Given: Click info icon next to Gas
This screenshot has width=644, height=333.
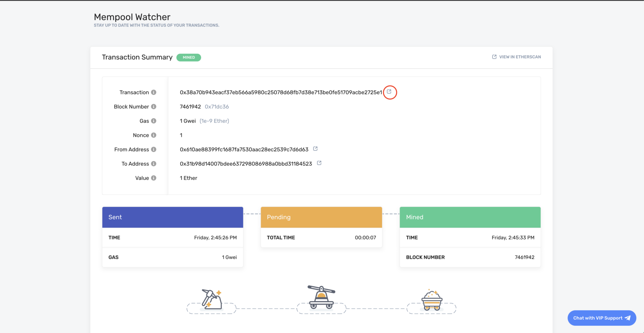Looking at the screenshot, I should pos(154,121).
